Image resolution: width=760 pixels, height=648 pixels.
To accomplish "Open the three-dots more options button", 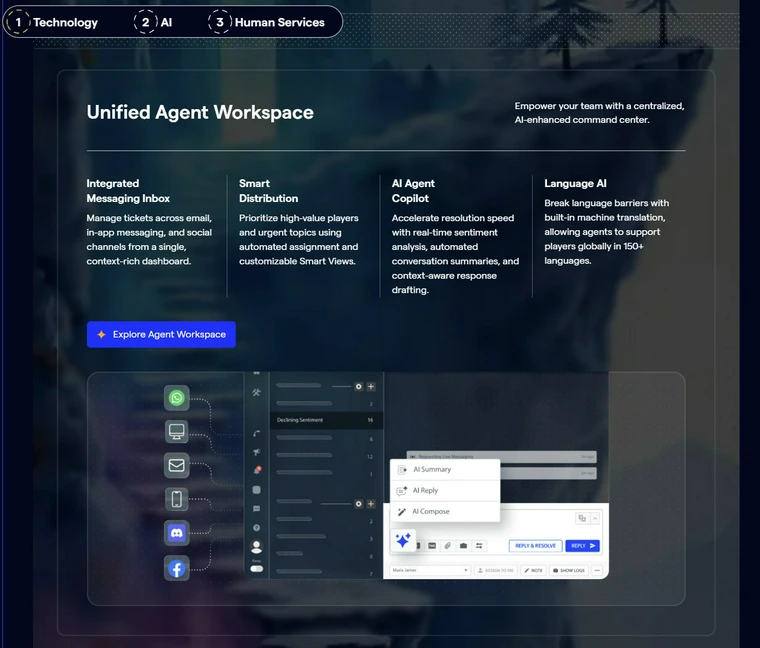I will 597,570.
